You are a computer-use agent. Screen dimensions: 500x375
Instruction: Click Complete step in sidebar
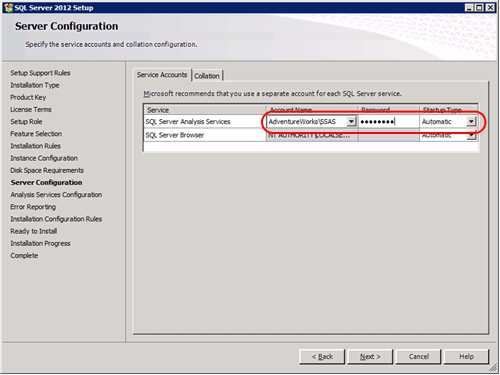coord(24,256)
